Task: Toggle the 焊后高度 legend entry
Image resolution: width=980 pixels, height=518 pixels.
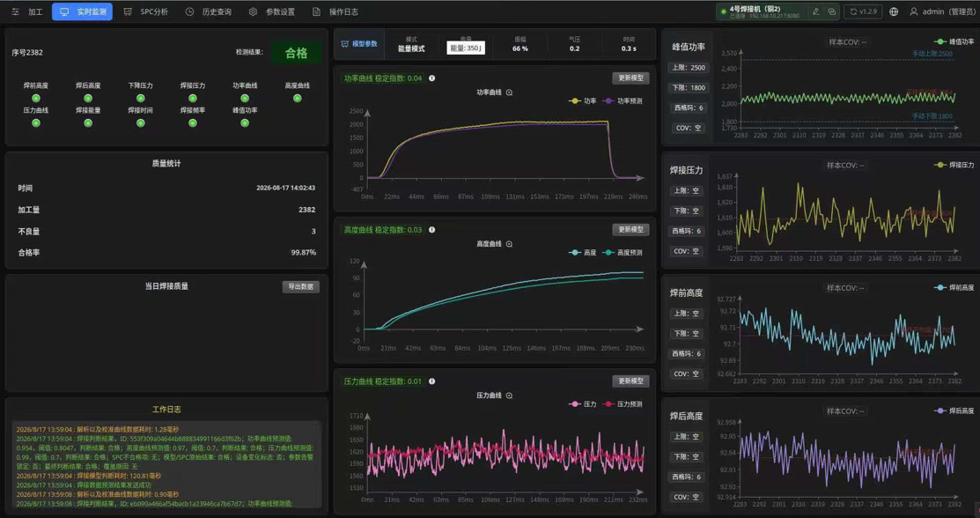Action: 954,411
